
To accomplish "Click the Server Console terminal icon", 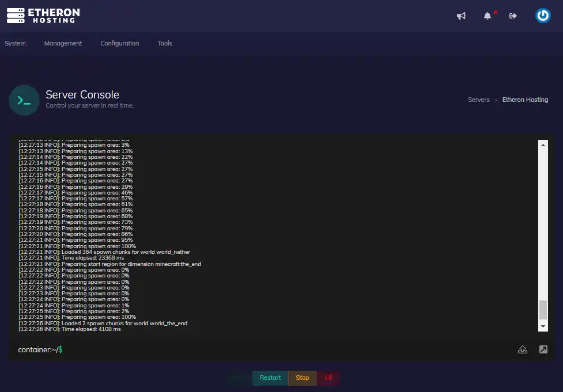I will click(x=24, y=100).
